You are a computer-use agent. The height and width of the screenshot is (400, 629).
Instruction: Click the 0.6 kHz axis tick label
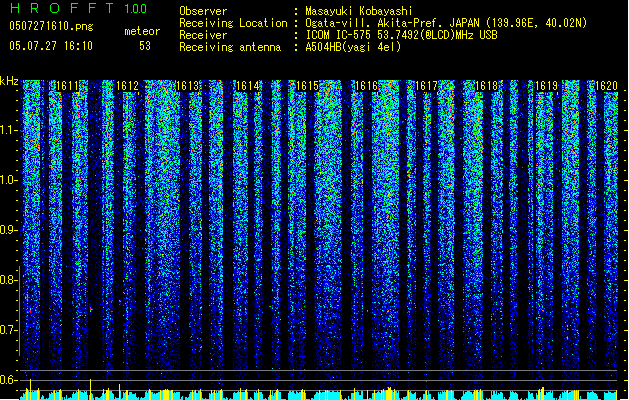click(8, 380)
